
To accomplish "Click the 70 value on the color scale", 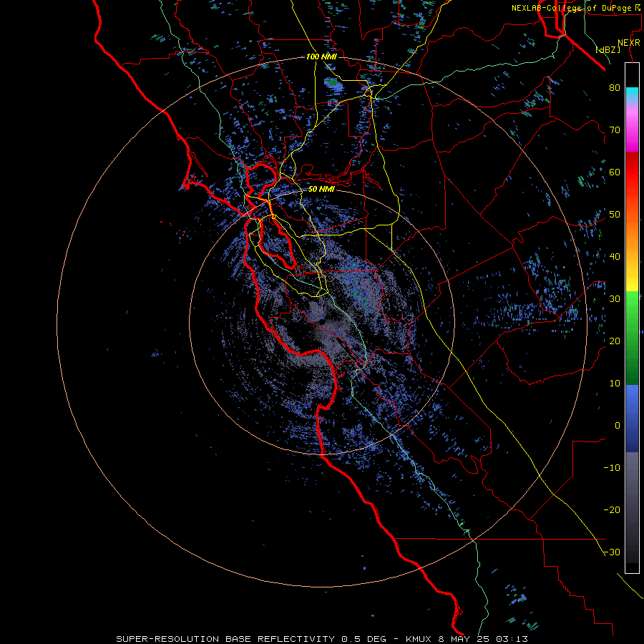I will point(615,130).
